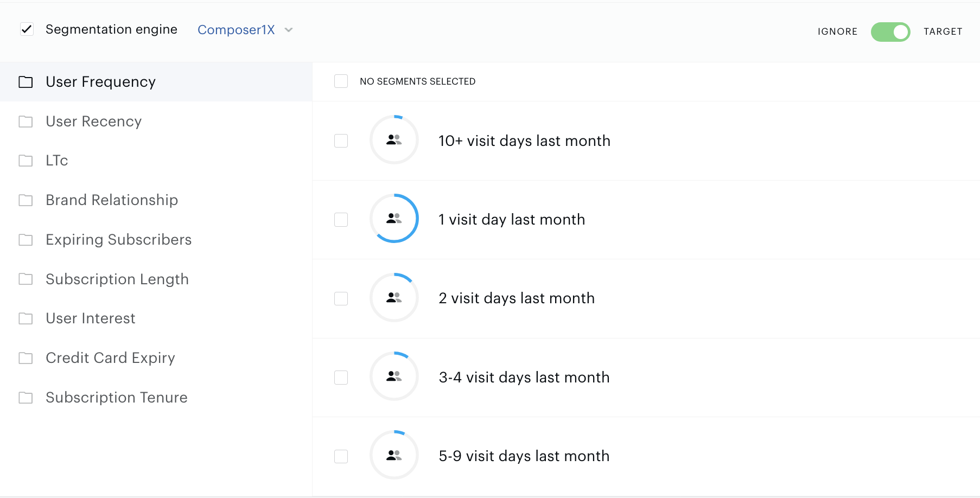
Task: Toggle the Ignore/Target switch
Action: click(890, 31)
